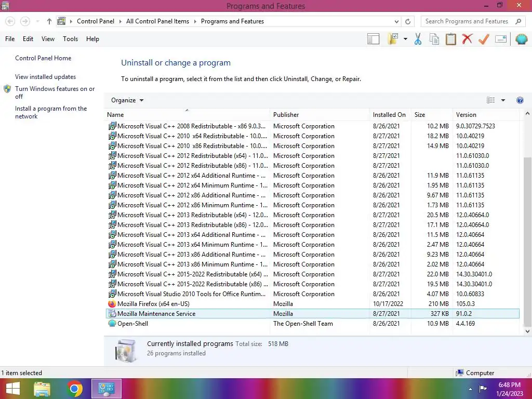Select the Open-Shell program row

[x=312, y=324]
